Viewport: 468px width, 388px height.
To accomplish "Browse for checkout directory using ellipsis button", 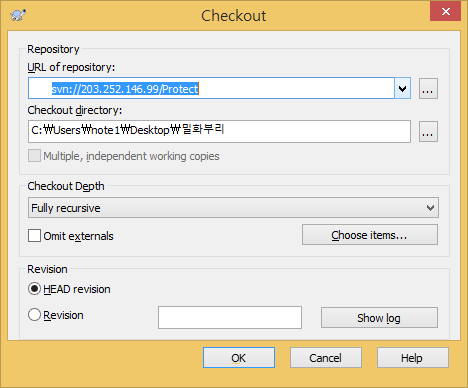I will tap(428, 132).
